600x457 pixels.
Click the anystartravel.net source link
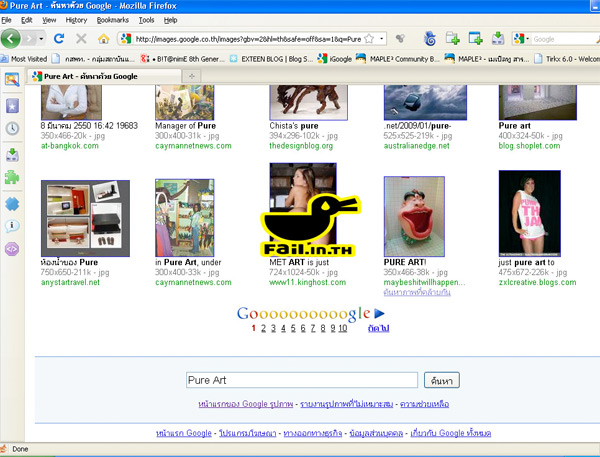70,282
